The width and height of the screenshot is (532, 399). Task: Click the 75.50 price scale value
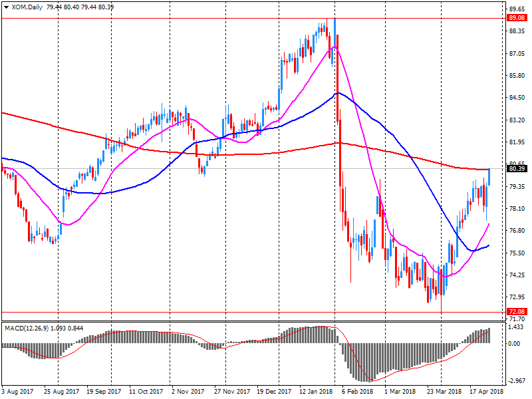coord(517,253)
